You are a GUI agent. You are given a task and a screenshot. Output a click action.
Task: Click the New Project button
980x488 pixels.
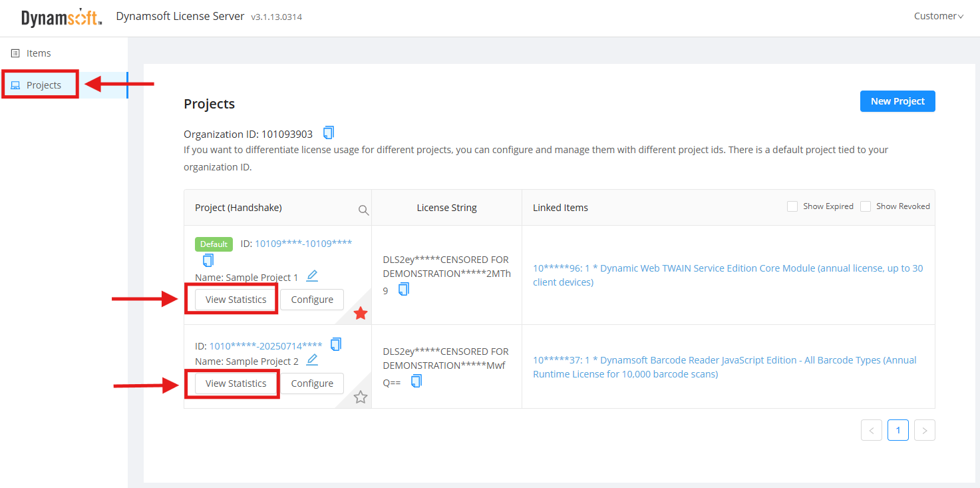coord(898,101)
